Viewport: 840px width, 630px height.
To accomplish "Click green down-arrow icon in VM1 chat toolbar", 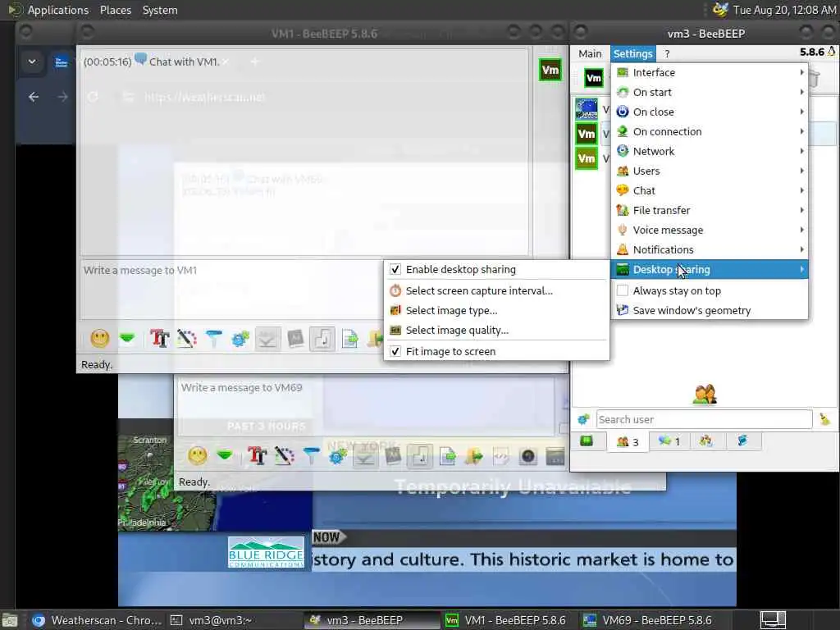I will point(127,338).
